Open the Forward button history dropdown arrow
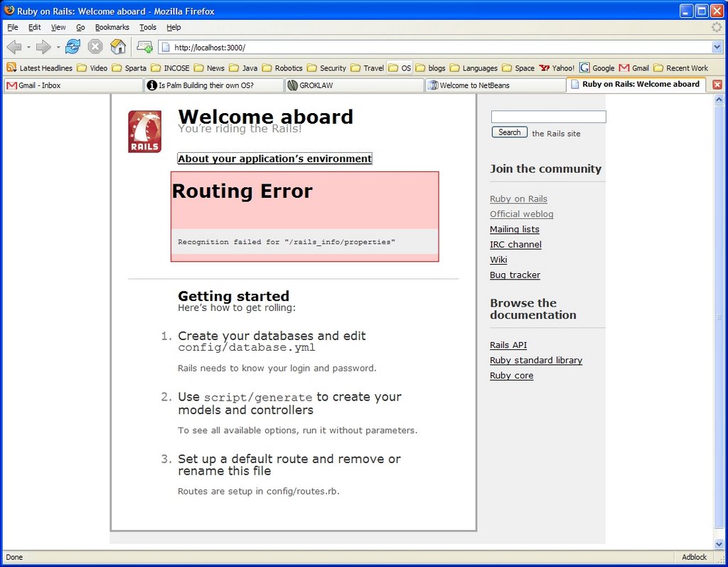 58,47
